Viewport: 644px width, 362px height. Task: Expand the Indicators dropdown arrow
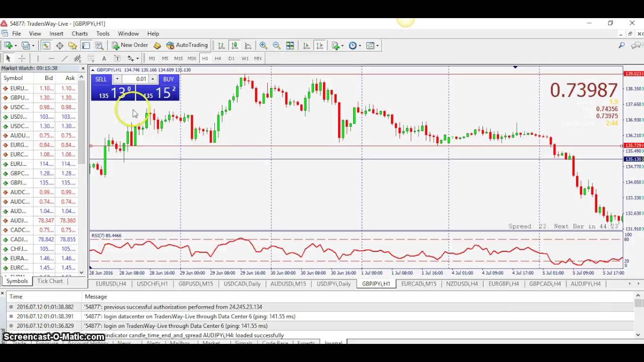(x=343, y=45)
